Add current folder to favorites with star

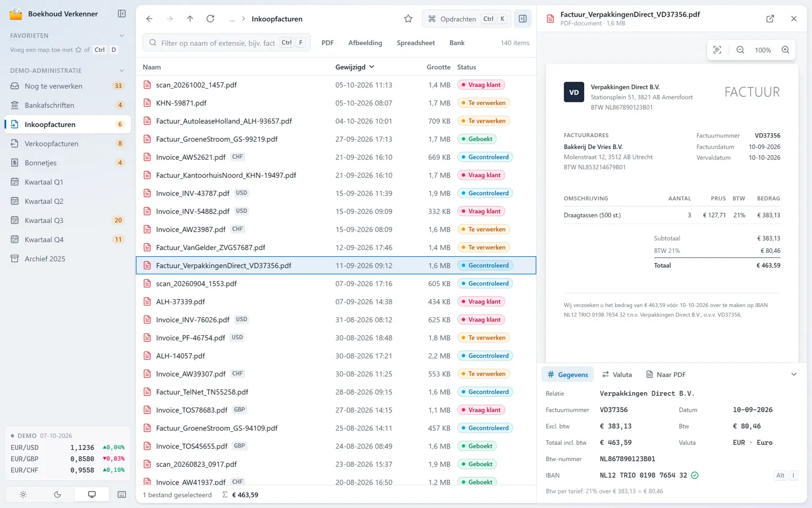(x=408, y=19)
